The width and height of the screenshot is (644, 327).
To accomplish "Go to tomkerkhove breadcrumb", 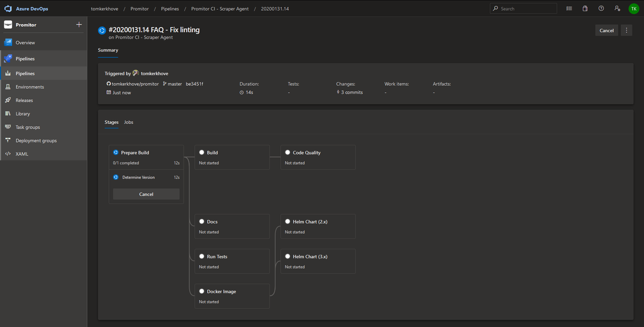I will point(106,9).
